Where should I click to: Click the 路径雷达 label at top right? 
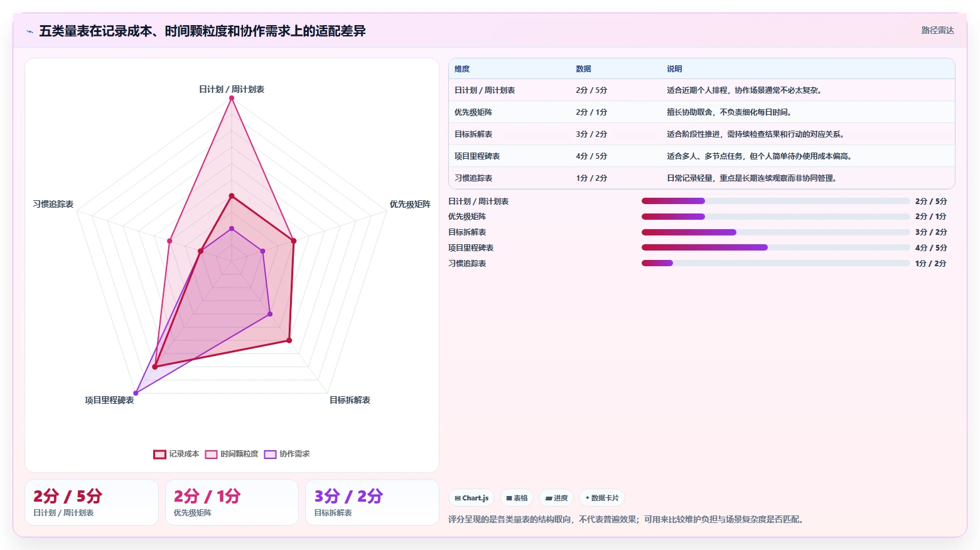pos(937,30)
